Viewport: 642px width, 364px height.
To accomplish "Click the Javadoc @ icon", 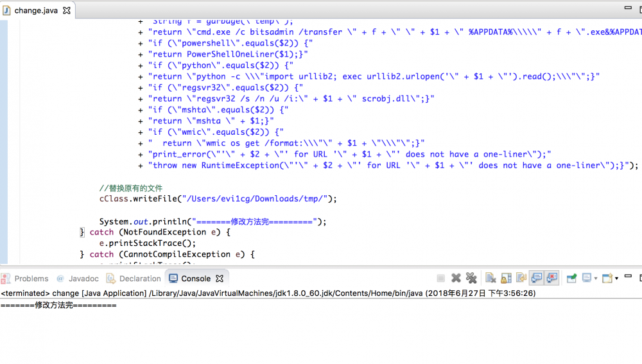I will (60, 279).
